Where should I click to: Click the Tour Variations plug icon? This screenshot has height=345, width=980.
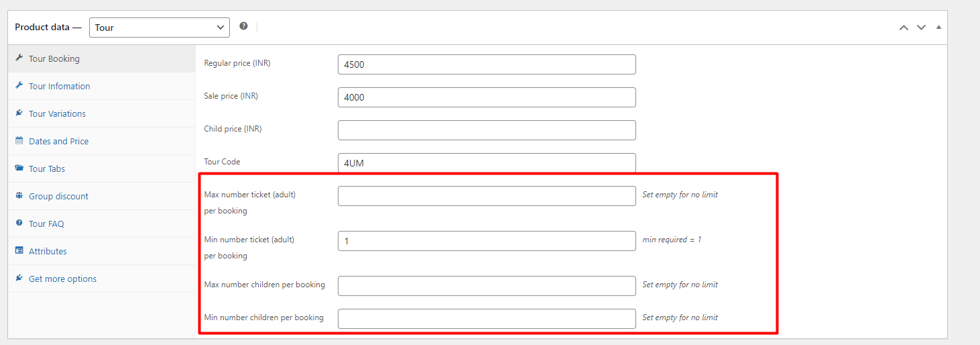pyautogui.click(x=19, y=113)
